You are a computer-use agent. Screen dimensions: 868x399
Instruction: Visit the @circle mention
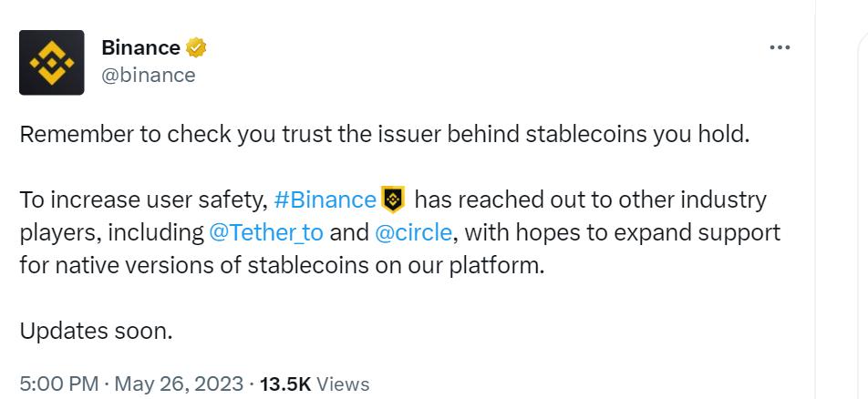tap(413, 232)
